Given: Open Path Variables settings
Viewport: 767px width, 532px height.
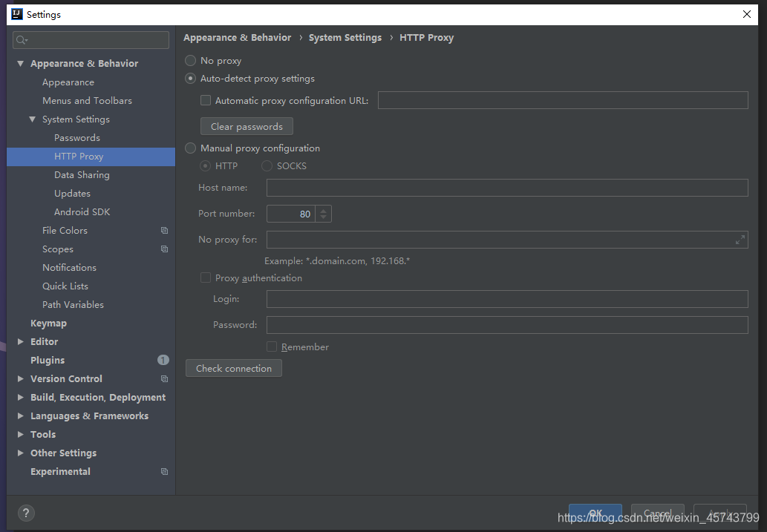Looking at the screenshot, I should coord(73,305).
